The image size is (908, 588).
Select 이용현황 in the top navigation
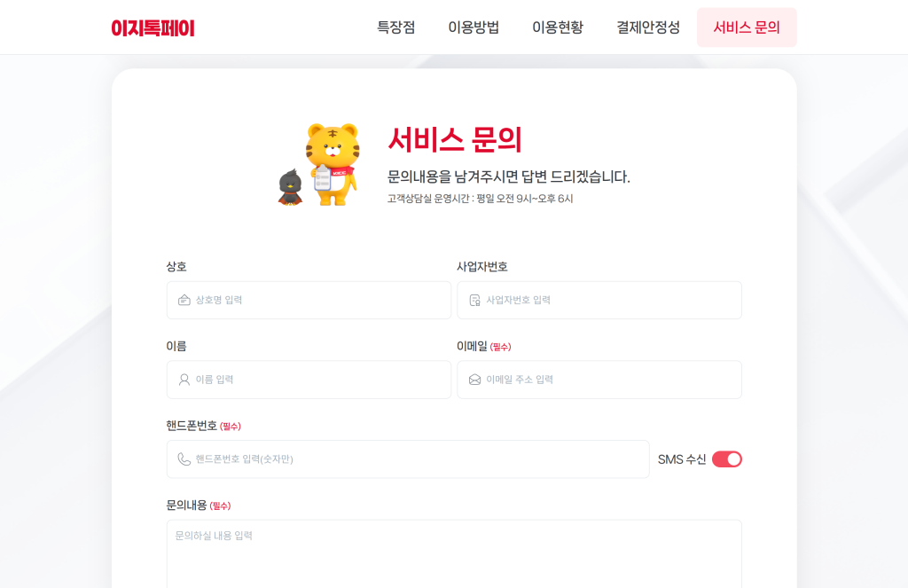(558, 27)
